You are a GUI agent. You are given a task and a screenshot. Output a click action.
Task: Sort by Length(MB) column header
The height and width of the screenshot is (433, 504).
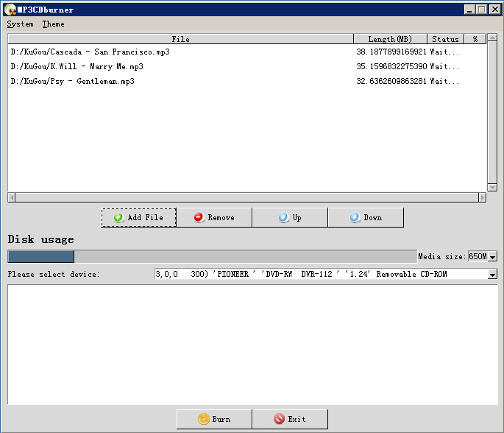click(x=390, y=39)
